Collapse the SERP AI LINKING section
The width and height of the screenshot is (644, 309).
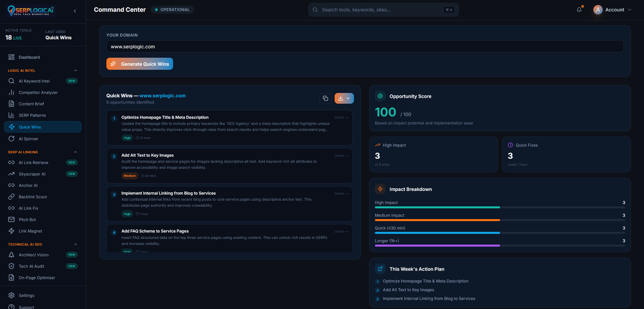tap(76, 152)
